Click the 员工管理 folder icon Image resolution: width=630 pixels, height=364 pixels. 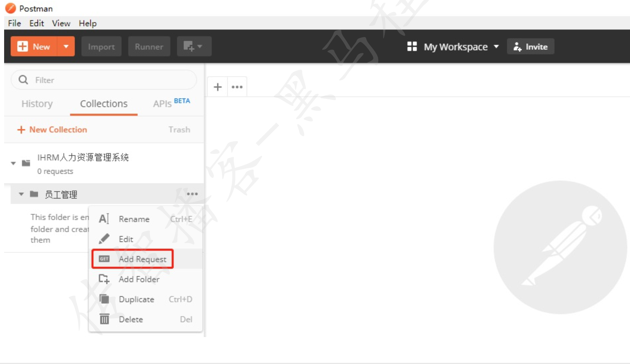click(x=34, y=194)
